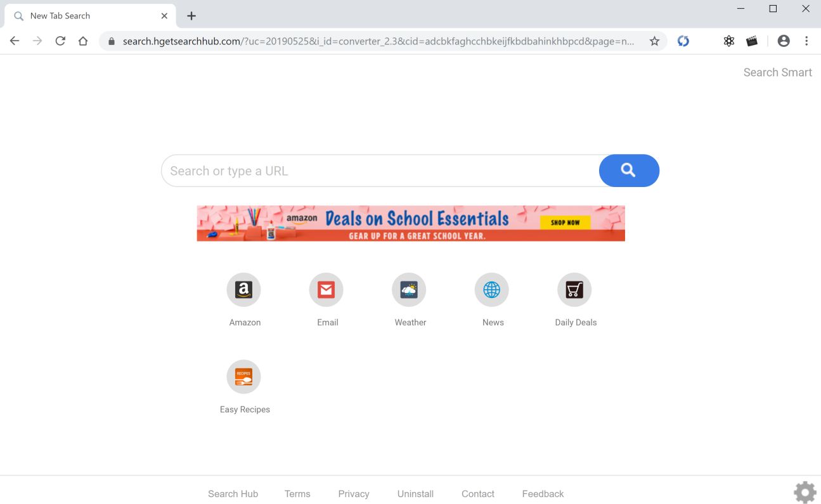Focus the Search or type a URL field
Image resolution: width=821 pixels, height=504 pixels.
pos(380,171)
